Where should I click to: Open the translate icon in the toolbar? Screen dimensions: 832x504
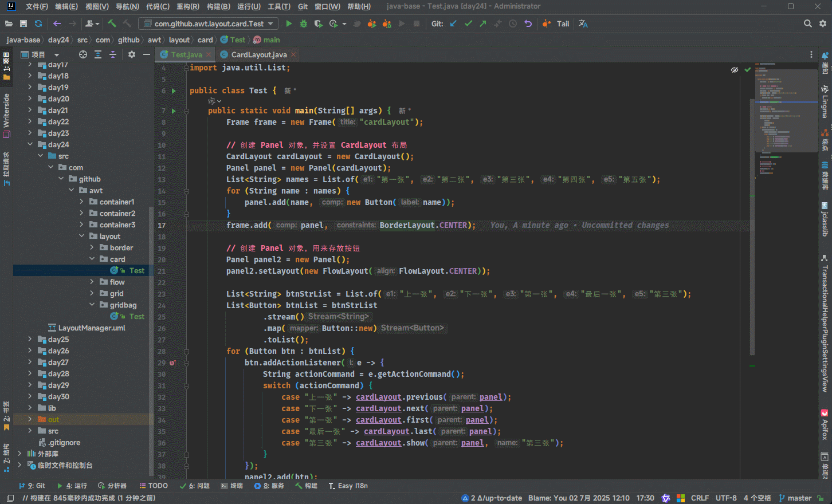pyautogui.click(x=583, y=23)
